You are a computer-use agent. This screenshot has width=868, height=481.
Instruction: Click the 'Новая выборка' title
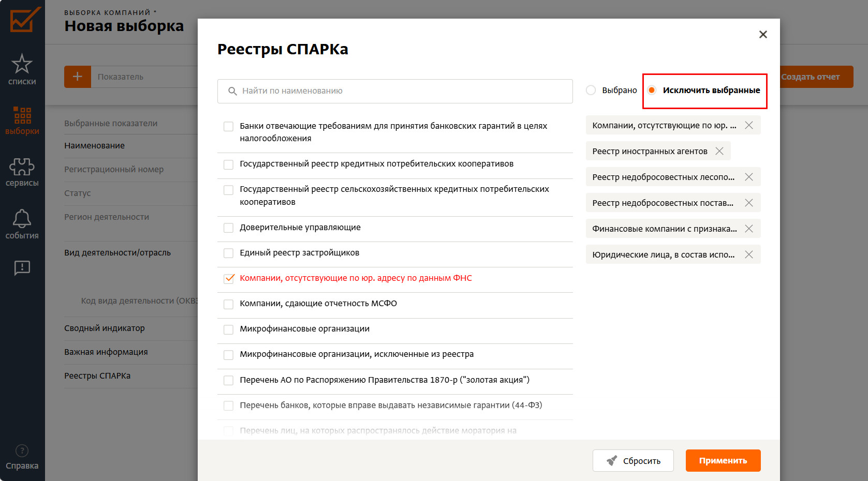coord(124,26)
